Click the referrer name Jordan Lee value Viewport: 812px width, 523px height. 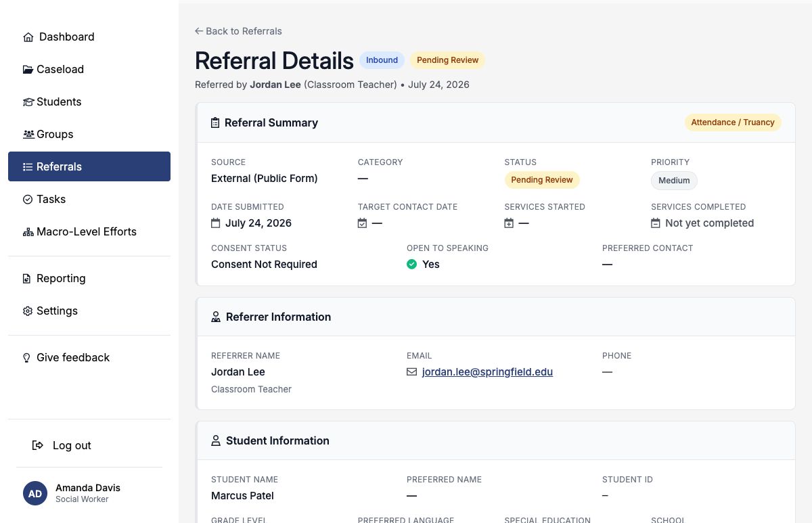pyautogui.click(x=238, y=372)
